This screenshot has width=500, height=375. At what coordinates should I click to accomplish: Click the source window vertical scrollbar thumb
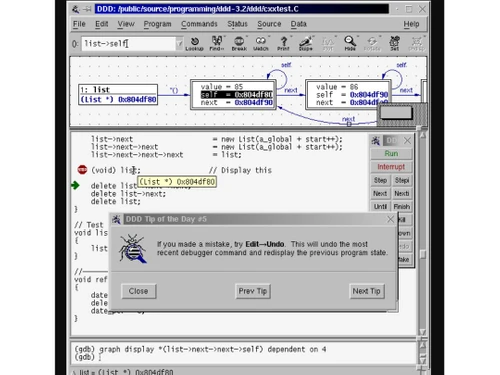422,255
